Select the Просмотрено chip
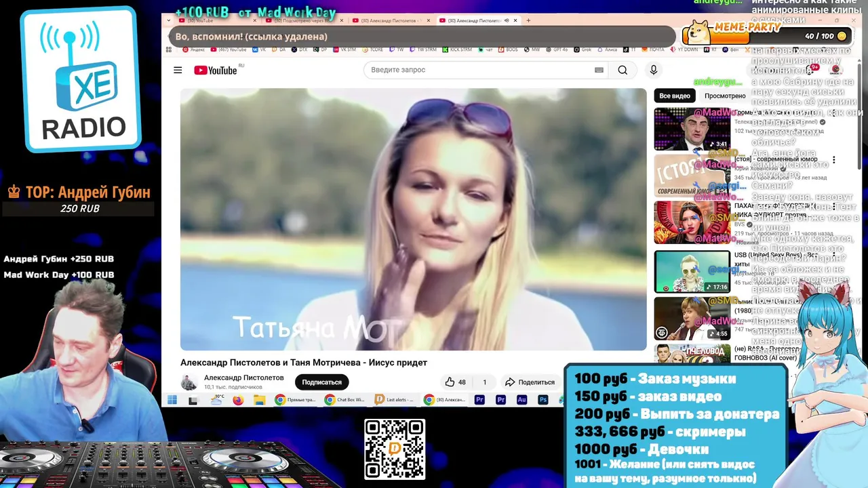This screenshot has height=488, width=868. (x=725, y=96)
